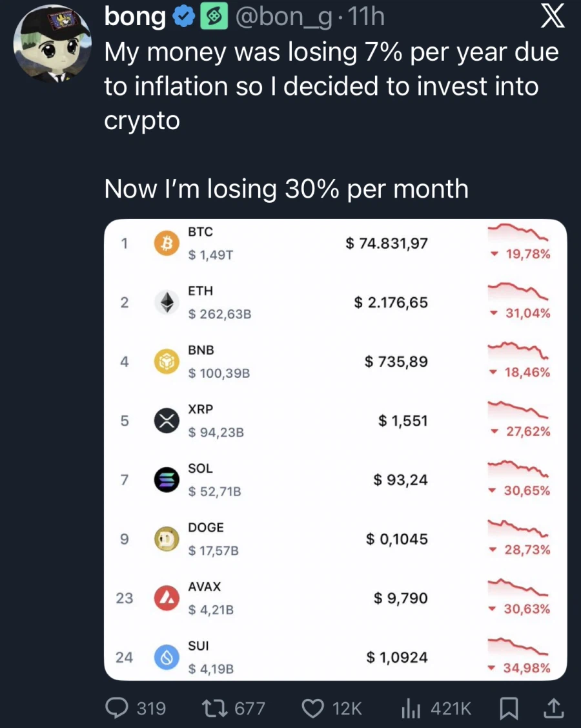Bookmark this post
Image resolution: width=581 pixels, height=728 pixels.
[509, 709]
